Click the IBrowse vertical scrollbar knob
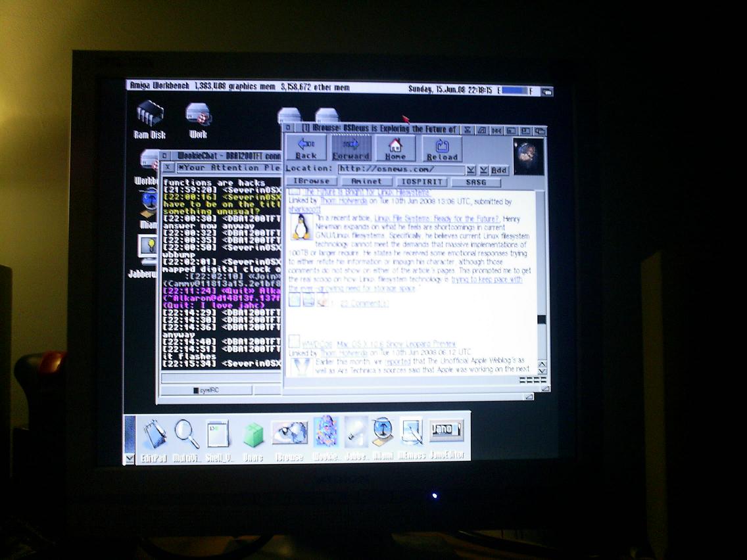This screenshot has height=560, width=747. tap(542, 319)
